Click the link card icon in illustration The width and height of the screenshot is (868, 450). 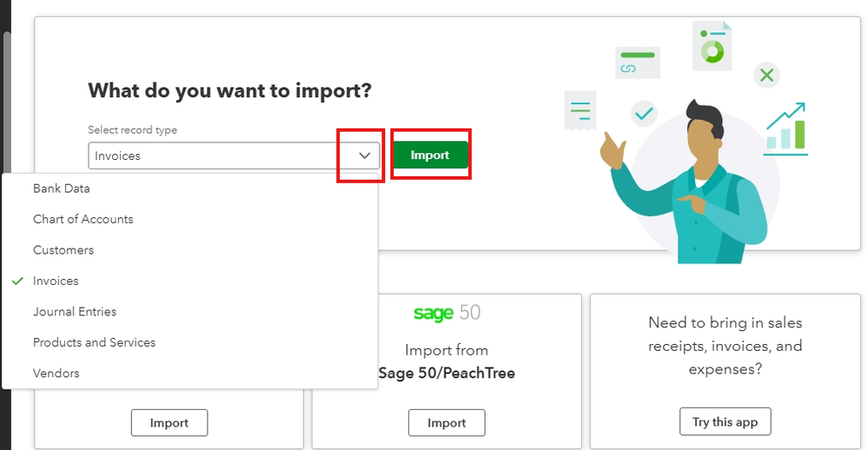coord(637,63)
